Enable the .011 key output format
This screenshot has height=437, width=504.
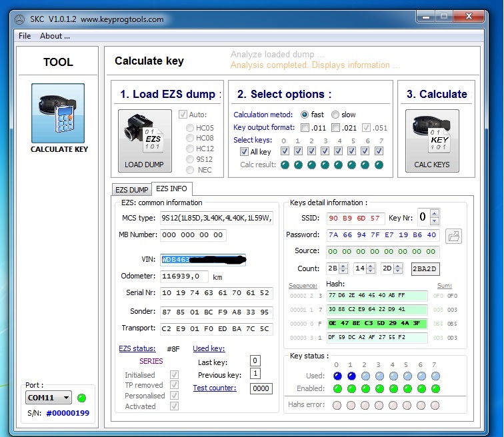click(305, 128)
